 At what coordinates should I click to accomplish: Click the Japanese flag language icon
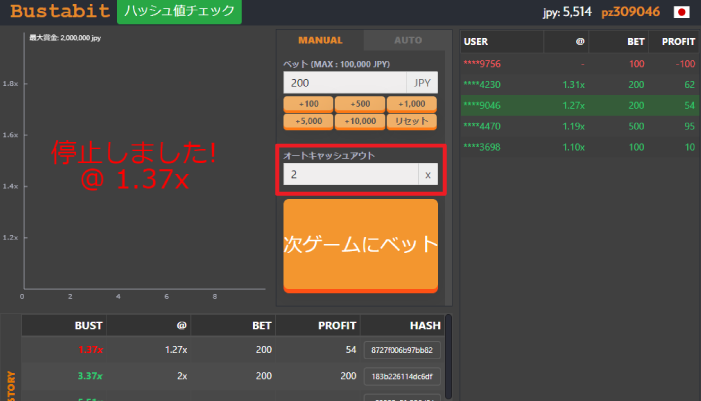click(681, 12)
